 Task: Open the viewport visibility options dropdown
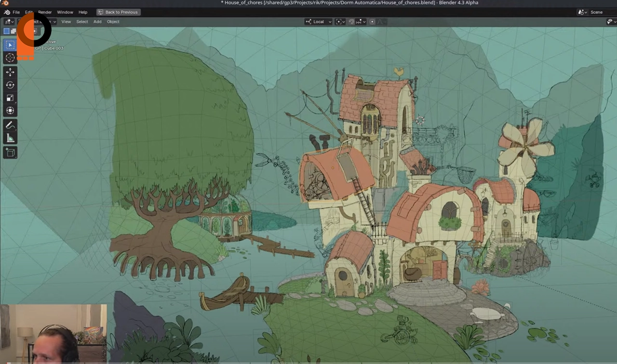pos(611,22)
